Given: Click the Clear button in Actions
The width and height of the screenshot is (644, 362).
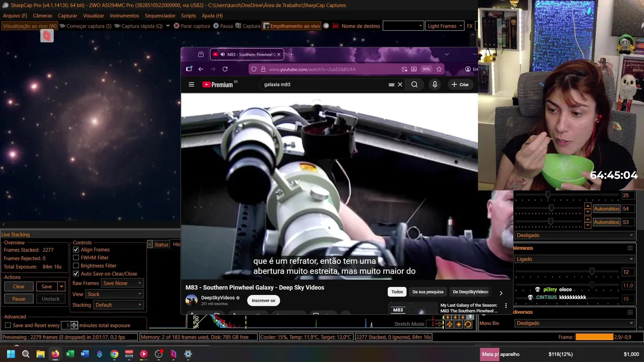Looking at the screenshot, I should 19,286.
